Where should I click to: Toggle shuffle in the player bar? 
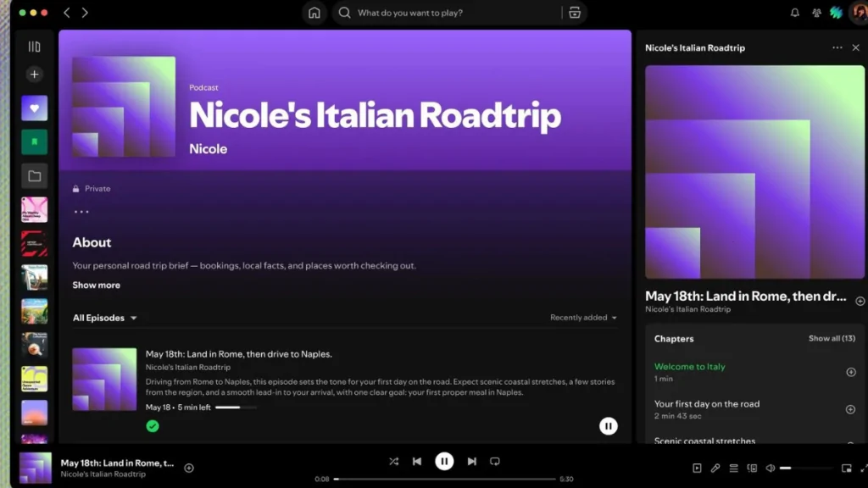[x=393, y=462]
